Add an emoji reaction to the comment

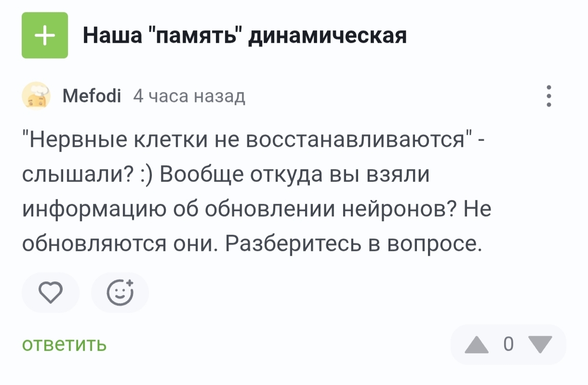120,292
